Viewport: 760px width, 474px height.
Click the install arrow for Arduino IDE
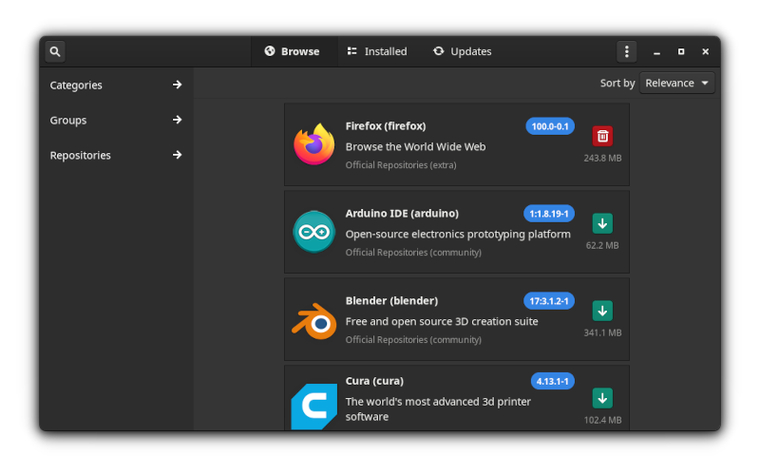[602, 223]
